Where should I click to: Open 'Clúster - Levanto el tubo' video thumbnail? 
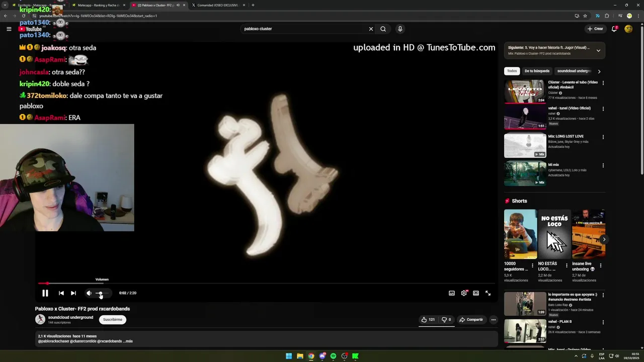[x=525, y=92]
